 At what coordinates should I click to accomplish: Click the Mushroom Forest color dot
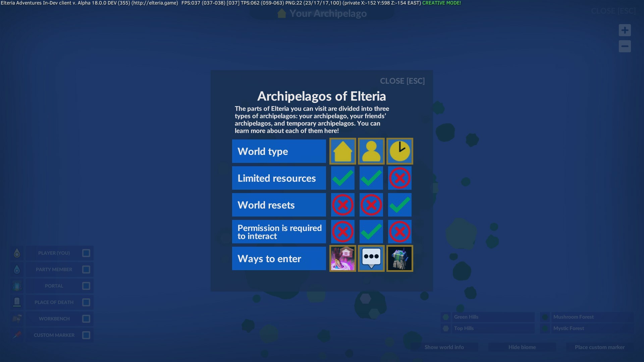point(545,317)
